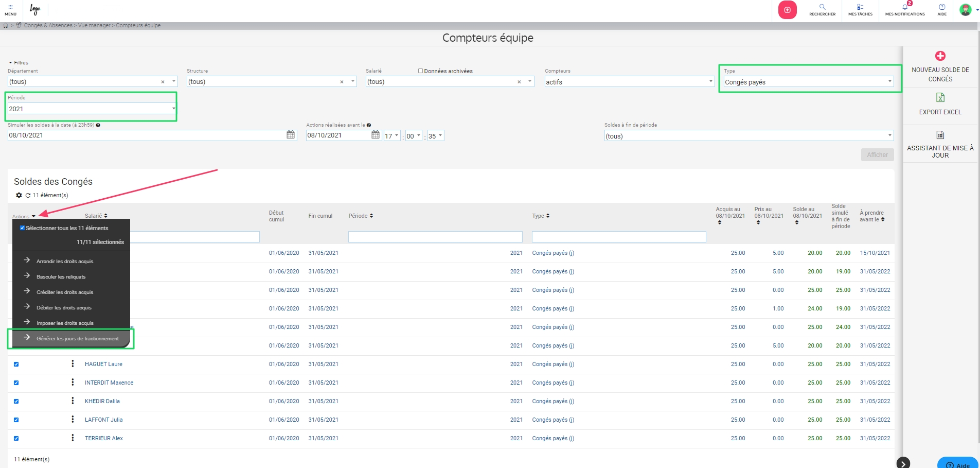Screen dimensions: 980x468
Task: Open calendar picker for simulation date
Action: pos(291,135)
